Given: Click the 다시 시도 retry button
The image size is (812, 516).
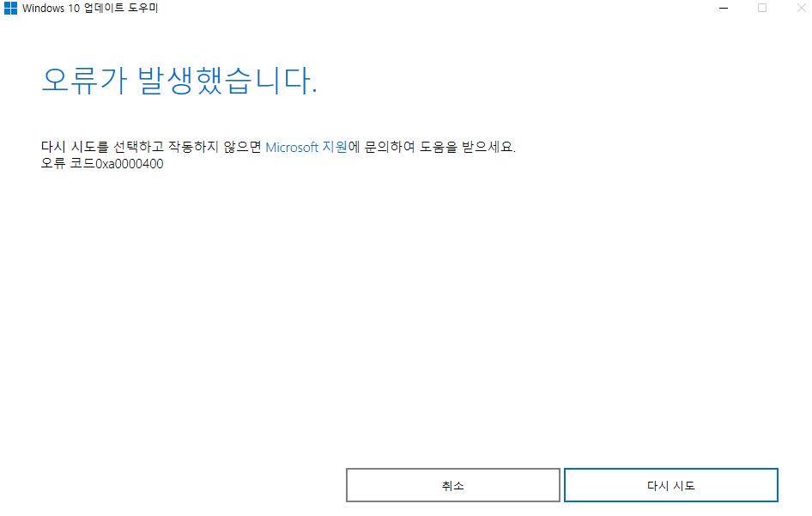Looking at the screenshot, I should tap(671, 485).
